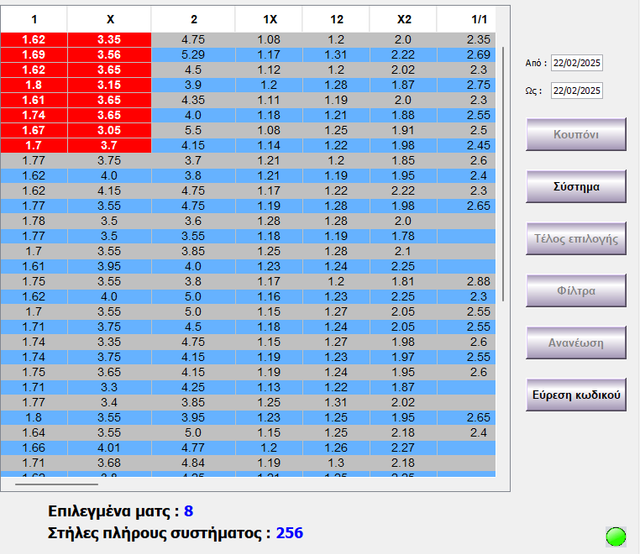Click the 12 column header
The image size is (640, 554).
click(336, 19)
